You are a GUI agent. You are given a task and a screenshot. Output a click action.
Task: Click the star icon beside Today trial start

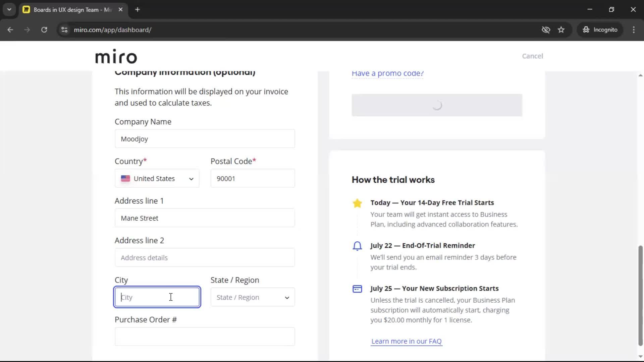click(357, 203)
